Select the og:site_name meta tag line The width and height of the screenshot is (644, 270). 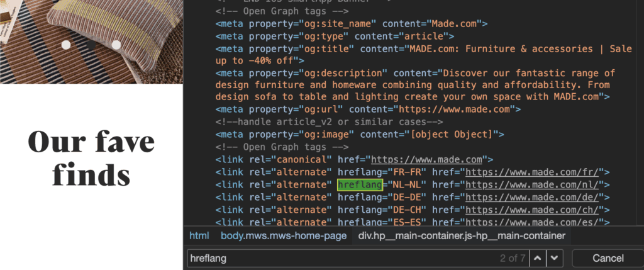pyautogui.click(x=352, y=23)
